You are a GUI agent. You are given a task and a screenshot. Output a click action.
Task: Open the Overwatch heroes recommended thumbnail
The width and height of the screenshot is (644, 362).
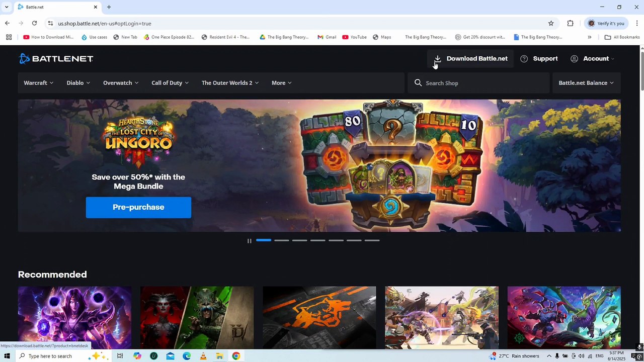click(x=442, y=318)
